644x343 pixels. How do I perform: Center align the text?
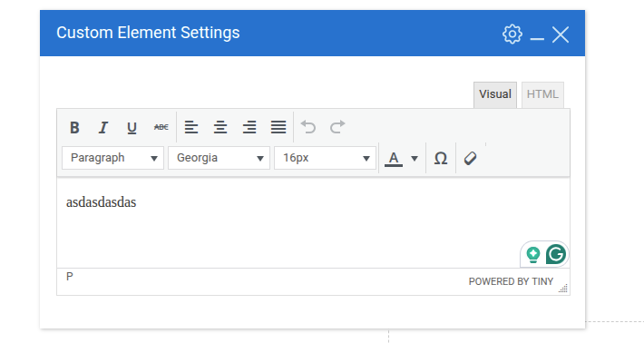pos(220,127)
